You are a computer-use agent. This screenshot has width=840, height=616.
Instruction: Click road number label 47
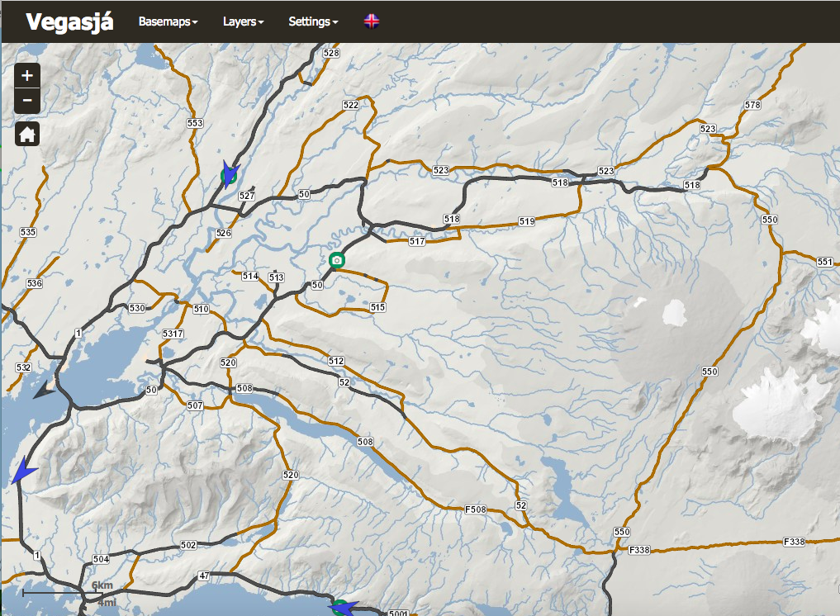click(204, 576)
